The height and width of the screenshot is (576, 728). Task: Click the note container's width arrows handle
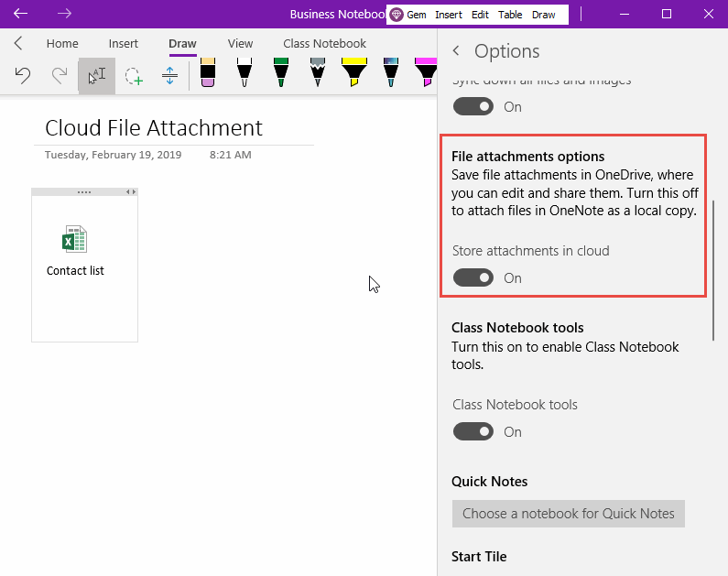point(131,191)
